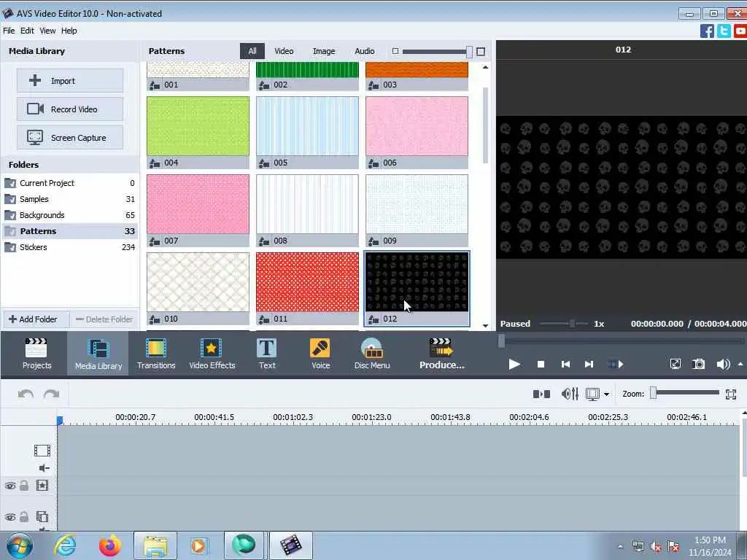The image size is (747, 560).
Task: Open the Help menu
Action: pos(69,31)
